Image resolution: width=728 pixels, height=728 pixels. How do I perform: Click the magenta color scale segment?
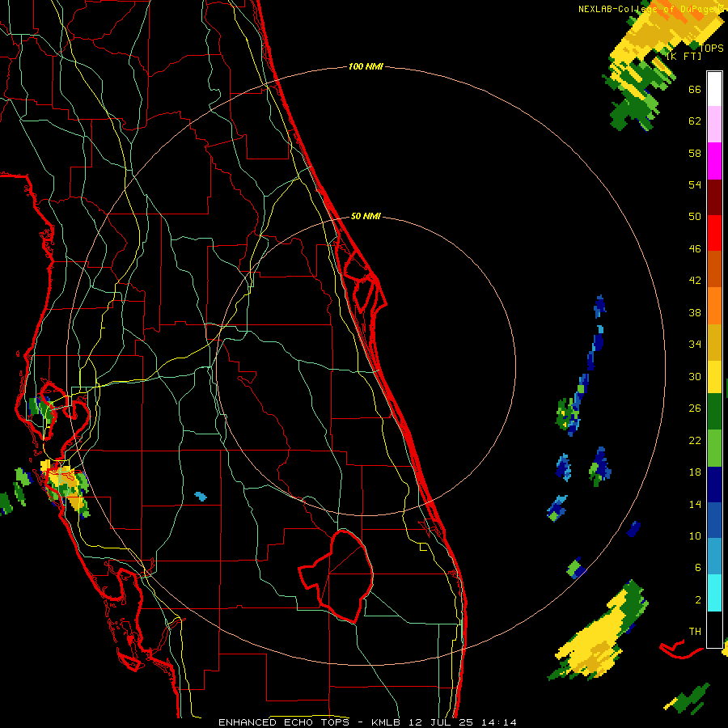pos(714,161)
